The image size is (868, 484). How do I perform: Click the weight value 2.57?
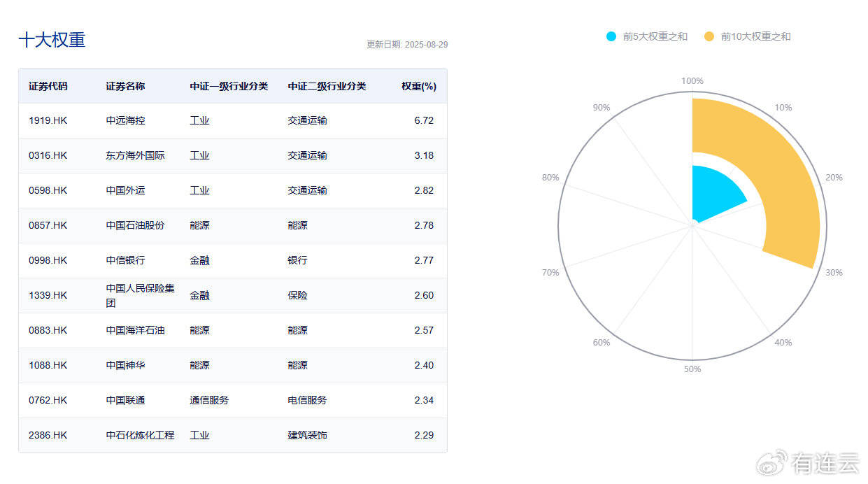(424, 330)
